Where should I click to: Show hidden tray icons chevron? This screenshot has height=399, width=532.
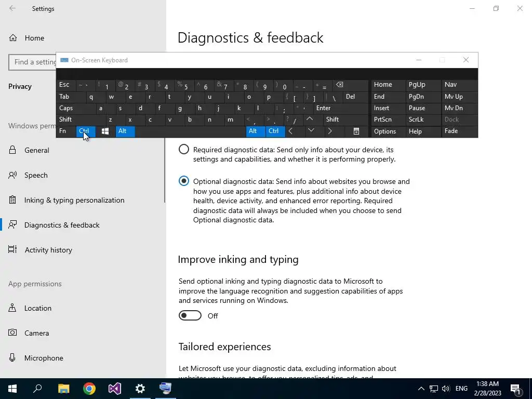[421, 389]
